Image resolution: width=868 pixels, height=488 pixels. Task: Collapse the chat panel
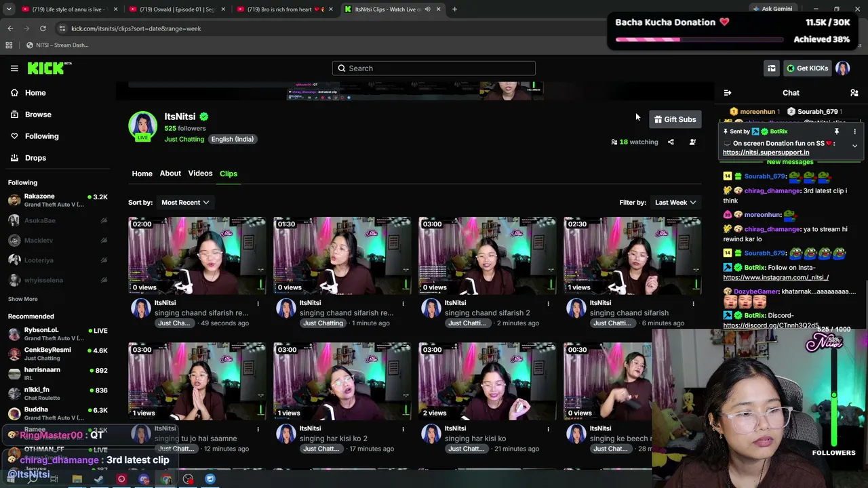728,93
